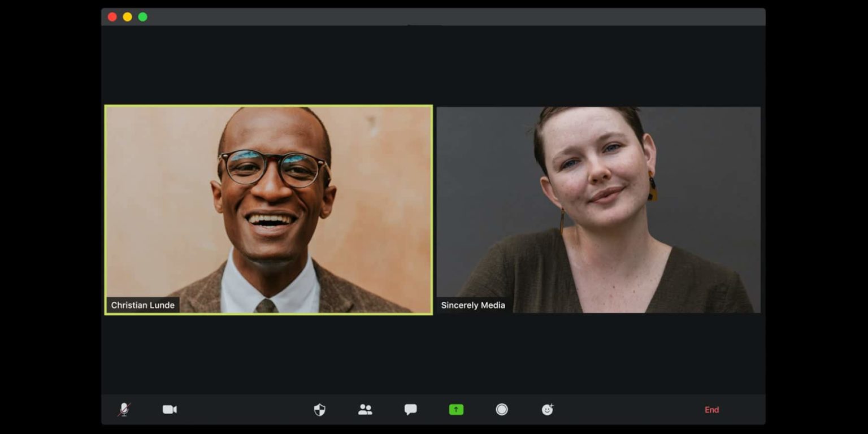Click the Sincerely Media name label

click(x=473, y=305)
